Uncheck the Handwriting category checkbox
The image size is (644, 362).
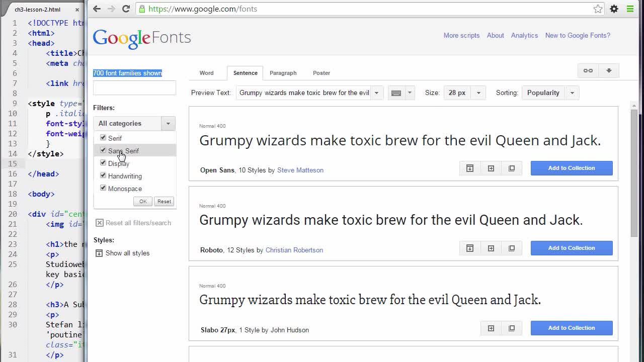click(103, 175)
